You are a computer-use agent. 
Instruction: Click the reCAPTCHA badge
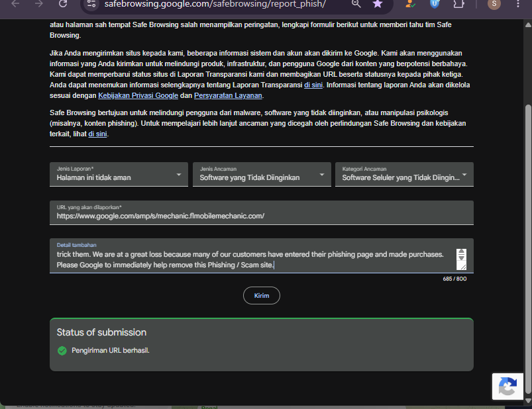[507, 386]
